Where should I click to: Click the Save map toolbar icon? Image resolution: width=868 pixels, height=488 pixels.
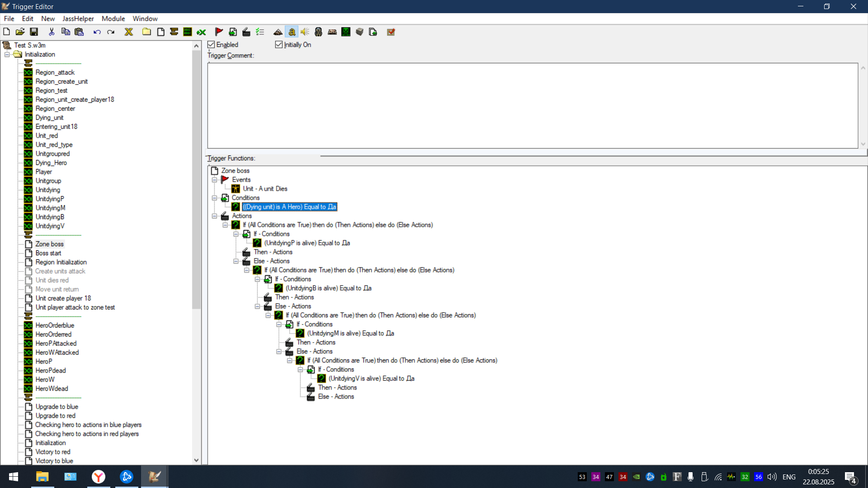34,32
